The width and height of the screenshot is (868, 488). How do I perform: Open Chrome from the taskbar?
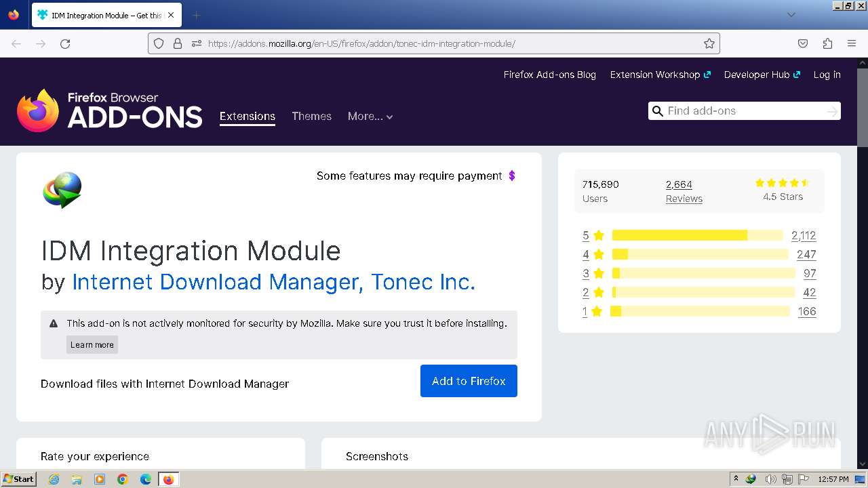point(123,479)
